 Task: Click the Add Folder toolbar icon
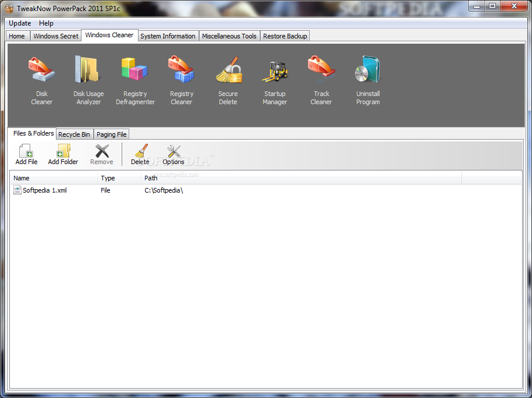point(63,151)
